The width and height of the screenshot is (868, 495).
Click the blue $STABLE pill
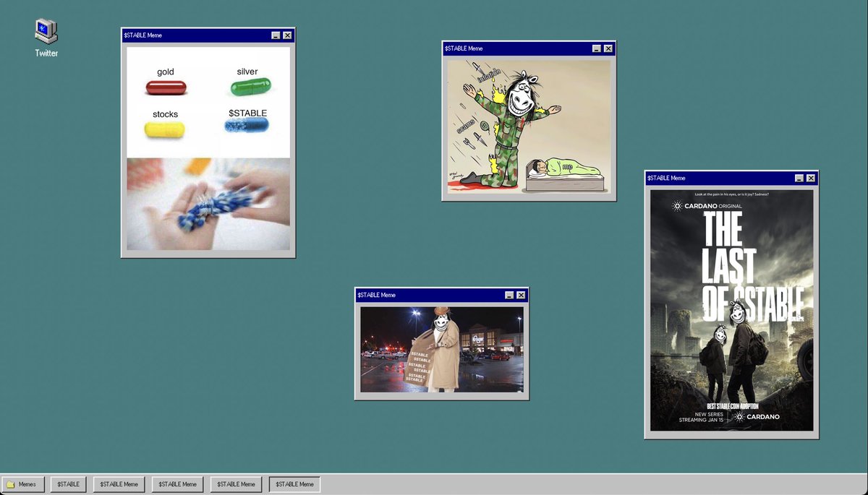(x=247, y=126)
